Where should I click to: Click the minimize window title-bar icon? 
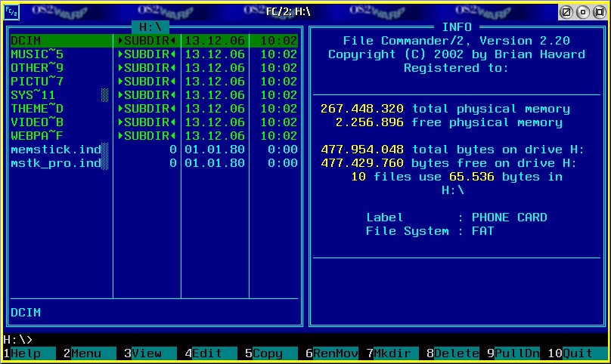pyautogui.click(x=582, y=12)
